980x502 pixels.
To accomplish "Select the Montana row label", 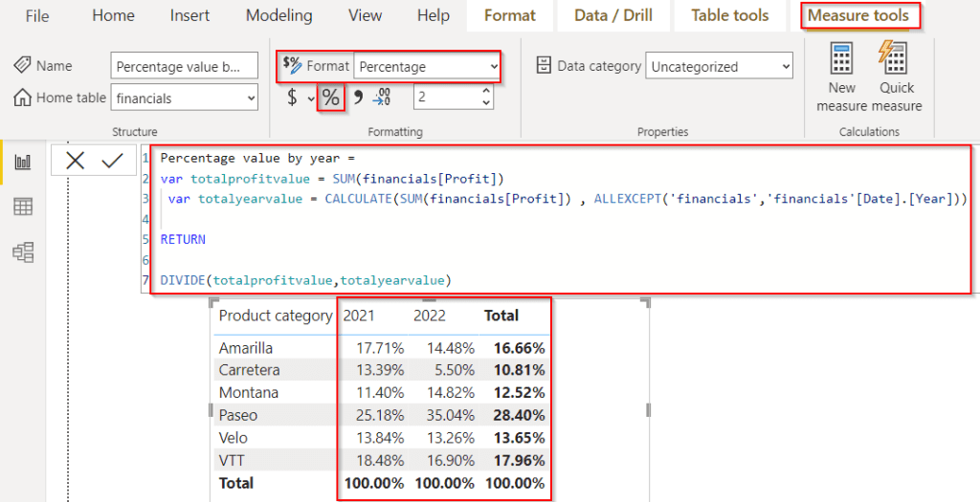I will click(x=249, y=393).
